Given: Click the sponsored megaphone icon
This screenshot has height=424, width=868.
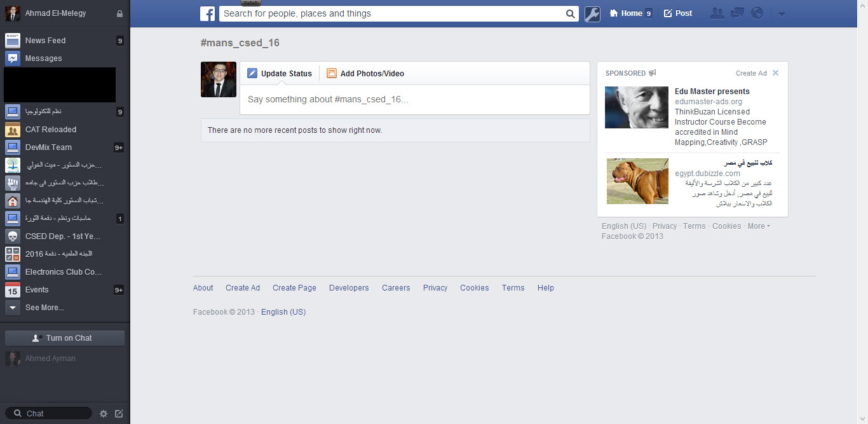Looking at the screenshot, I should point(653,73).
